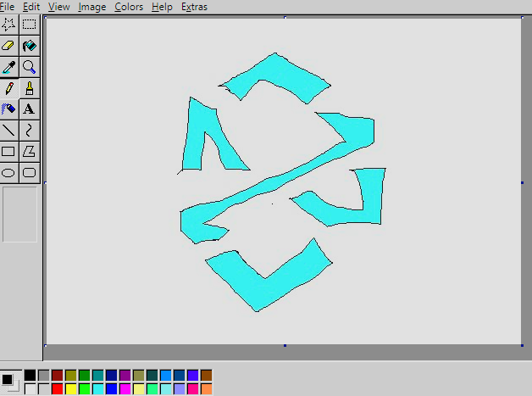Activate the Text tool
Image resolution: width=532 pixels, height=396 pixels.
point(29,109)
